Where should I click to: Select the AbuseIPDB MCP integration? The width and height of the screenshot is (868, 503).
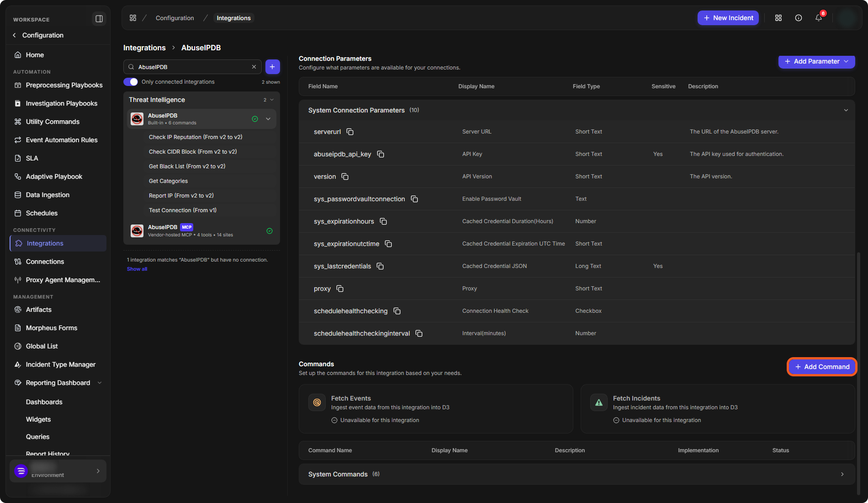tap(201, 231)
